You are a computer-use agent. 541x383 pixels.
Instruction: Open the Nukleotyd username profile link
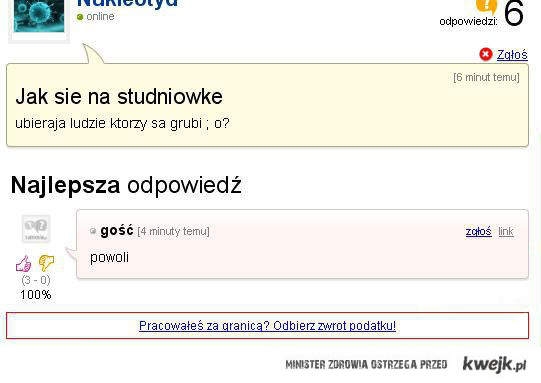(x=127, y=3)
